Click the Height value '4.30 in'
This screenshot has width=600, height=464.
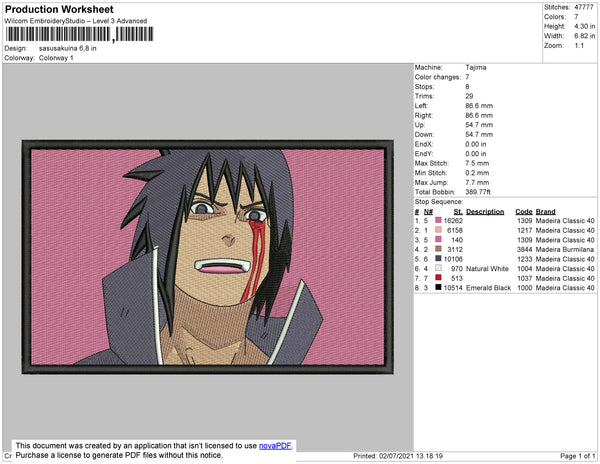coord(584,26)
